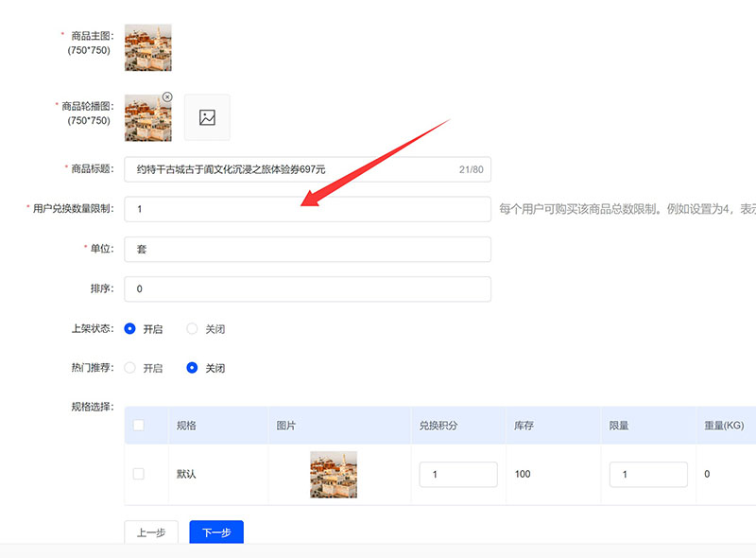Viewport: 756px width, 558px height.
Task: Click the 下一步 next step button
Action: pyautogui.click(x=216, y=532)
